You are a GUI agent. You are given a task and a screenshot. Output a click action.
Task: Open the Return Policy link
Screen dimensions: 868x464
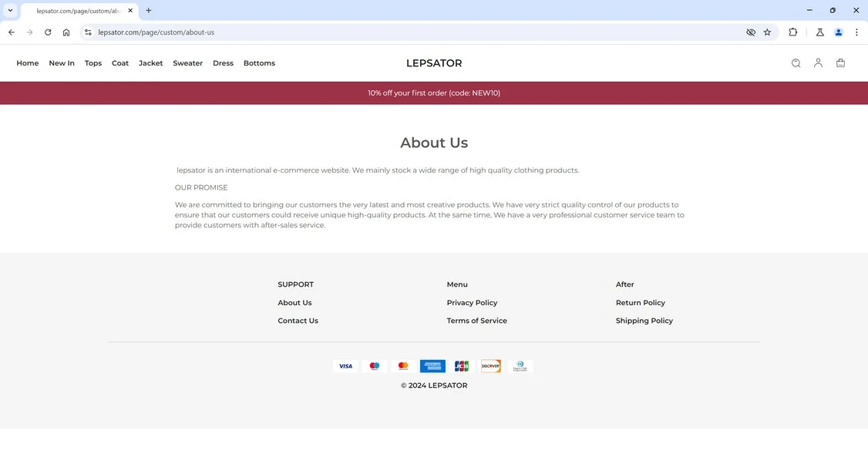[x=641, y=303]
